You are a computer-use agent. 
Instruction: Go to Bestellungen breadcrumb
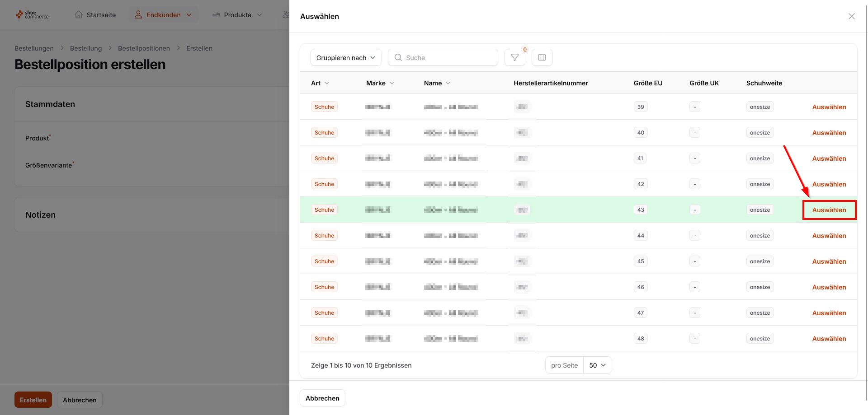34,48
